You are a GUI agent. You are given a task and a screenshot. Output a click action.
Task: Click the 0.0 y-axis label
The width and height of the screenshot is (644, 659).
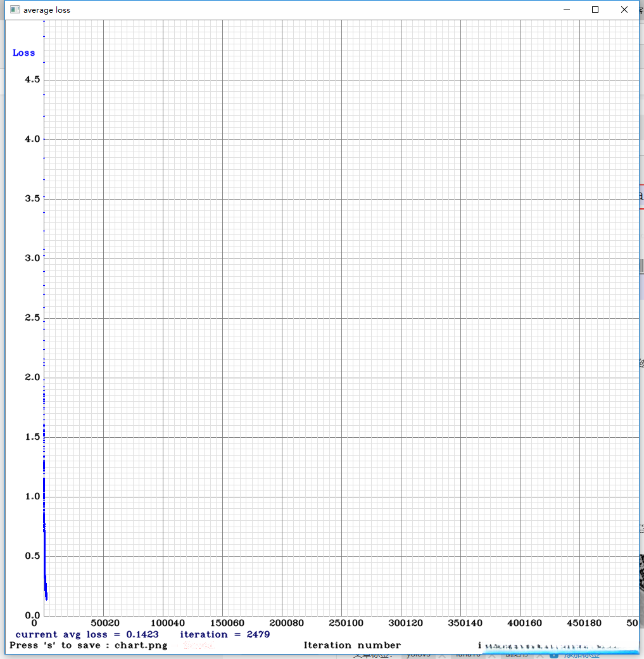coord(32,616)
